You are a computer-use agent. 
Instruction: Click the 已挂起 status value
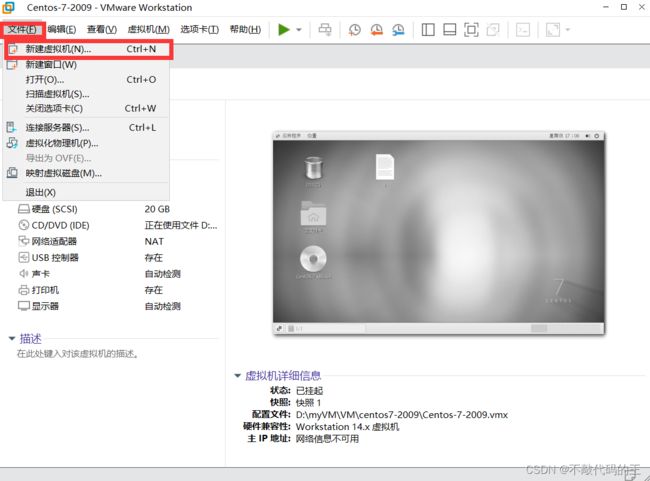pos(309,391)
